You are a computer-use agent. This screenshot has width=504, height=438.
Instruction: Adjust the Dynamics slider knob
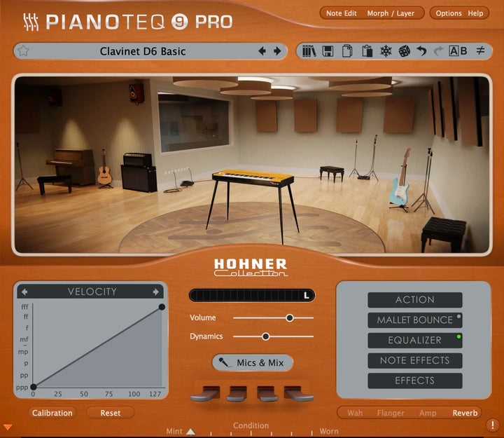click(265, 336)
